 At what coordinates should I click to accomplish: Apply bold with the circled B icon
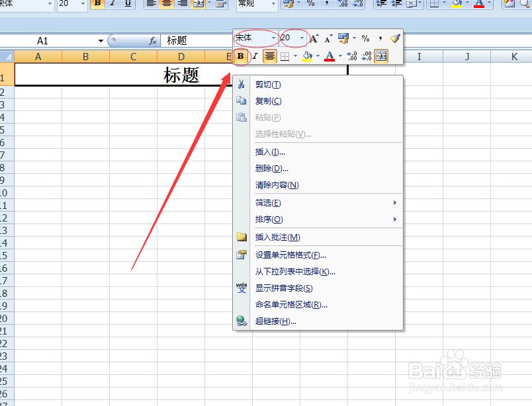pos(241,56)
